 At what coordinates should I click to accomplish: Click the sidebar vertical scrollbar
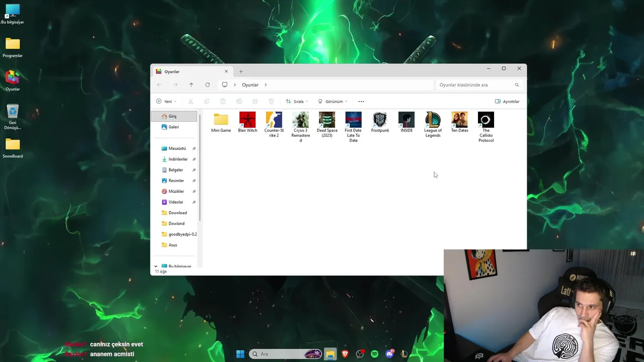pyautogui.click(x=200, y=168)
